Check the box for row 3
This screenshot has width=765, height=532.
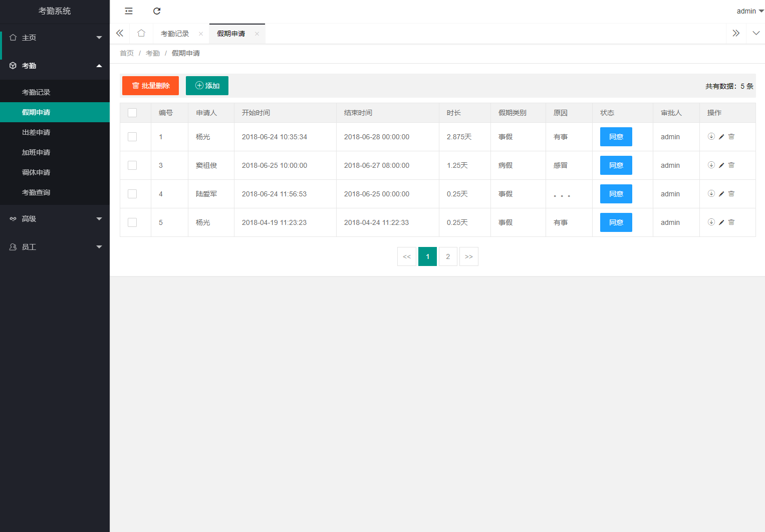[x=132, y=165]
